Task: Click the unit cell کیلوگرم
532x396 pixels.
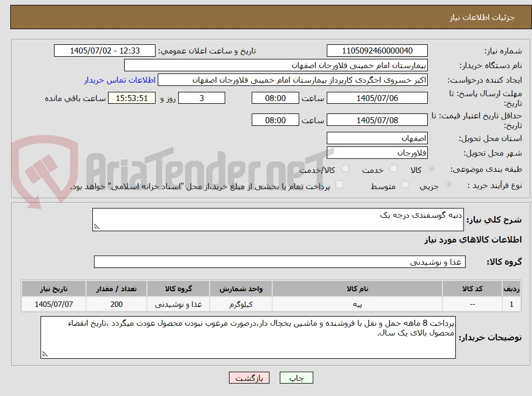Action: point(240,304)
